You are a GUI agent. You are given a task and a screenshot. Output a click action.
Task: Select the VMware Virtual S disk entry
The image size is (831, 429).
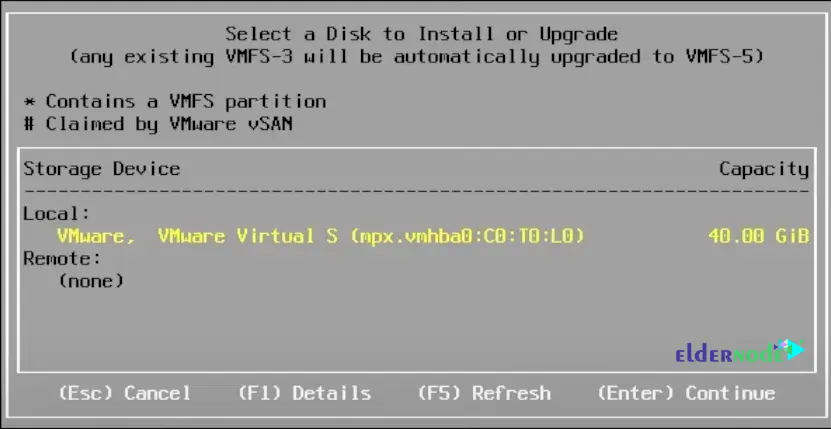416,236
